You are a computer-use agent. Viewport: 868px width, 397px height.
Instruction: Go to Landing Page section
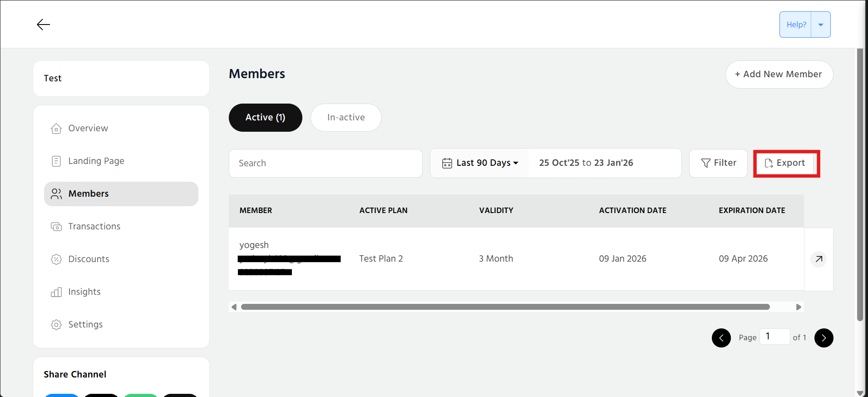click(x=96, y=161)
